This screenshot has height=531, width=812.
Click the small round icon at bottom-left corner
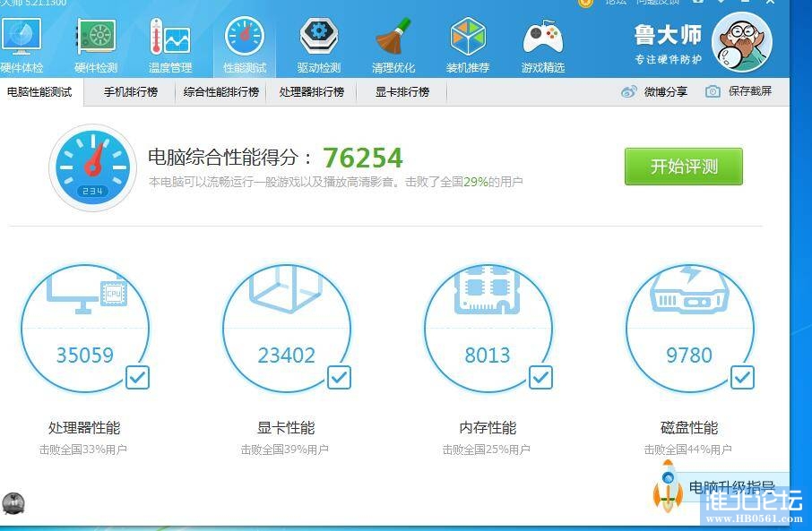13,503
